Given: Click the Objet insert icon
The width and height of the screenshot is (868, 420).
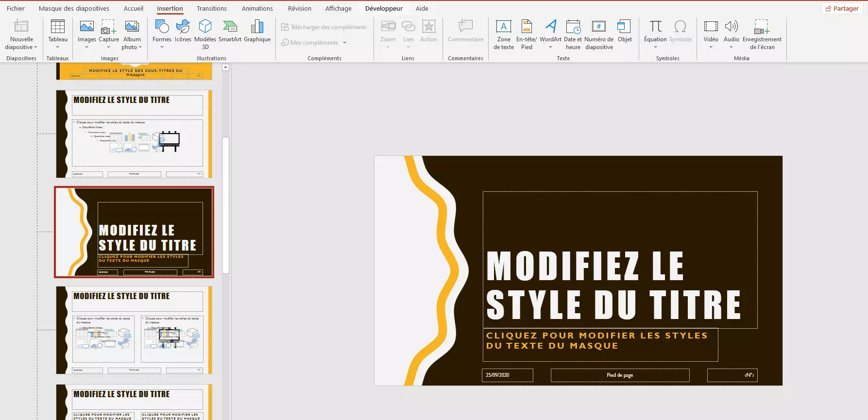Looking at the screenshot, I should pyautogui.click(x=625, y=26).
